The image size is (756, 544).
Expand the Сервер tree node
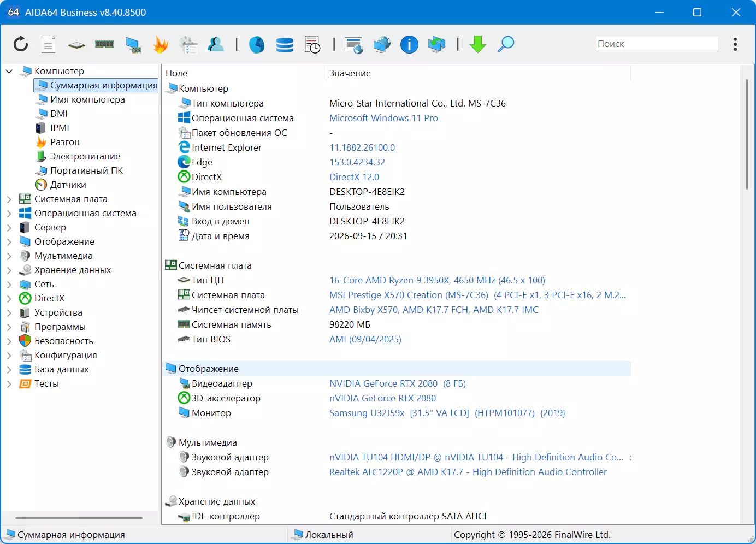pyautogui.click(x=9, y=227)
